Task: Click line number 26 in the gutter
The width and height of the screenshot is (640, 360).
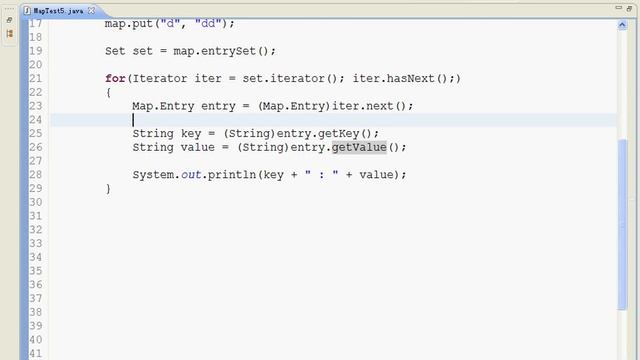Action: pyautogui.click(x=36, y=147)
